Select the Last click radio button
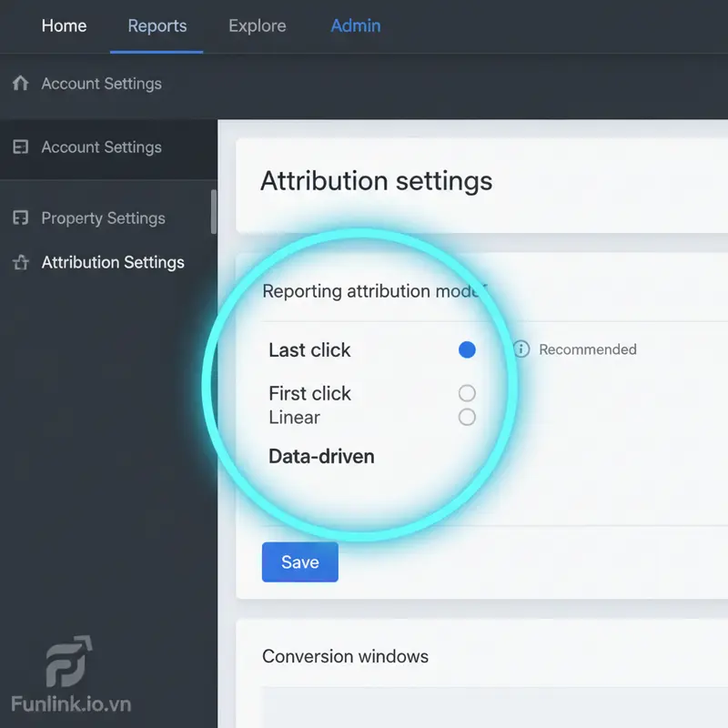728x728 pixels. pyautogui.click(x=467, y=349)
